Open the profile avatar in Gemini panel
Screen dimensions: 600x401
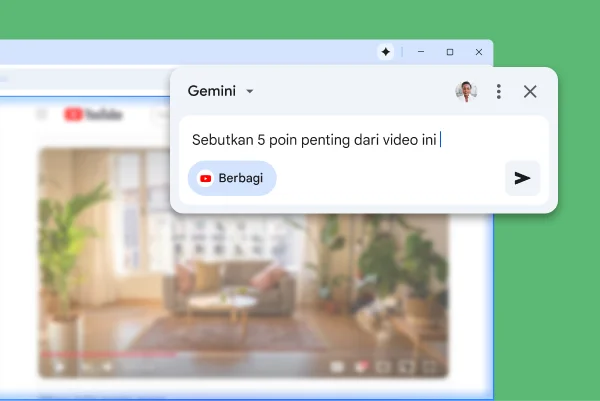466,91
